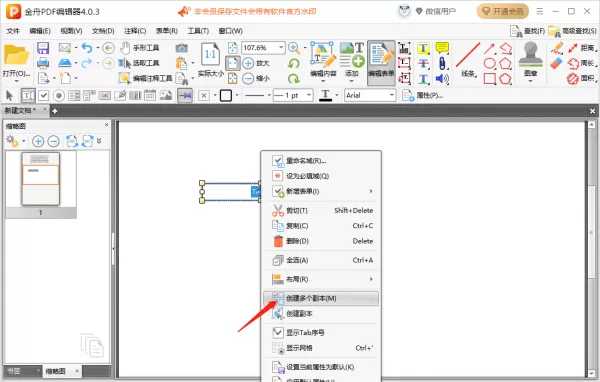Click the save floppy disk icon
The width and height of the screenshot is (600, 382).
pos(43,48)
